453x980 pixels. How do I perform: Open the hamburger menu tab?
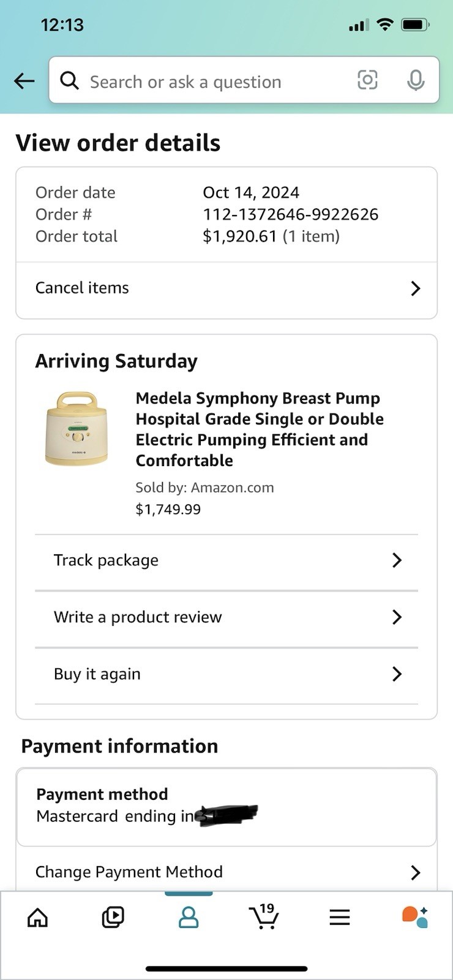[x=340, y=917]
